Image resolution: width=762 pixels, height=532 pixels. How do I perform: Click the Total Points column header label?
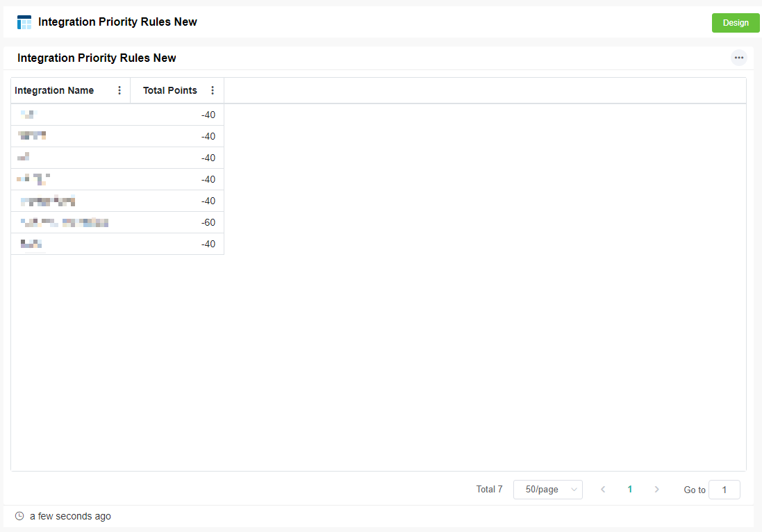pyautogui.click(x=169, y=90)
